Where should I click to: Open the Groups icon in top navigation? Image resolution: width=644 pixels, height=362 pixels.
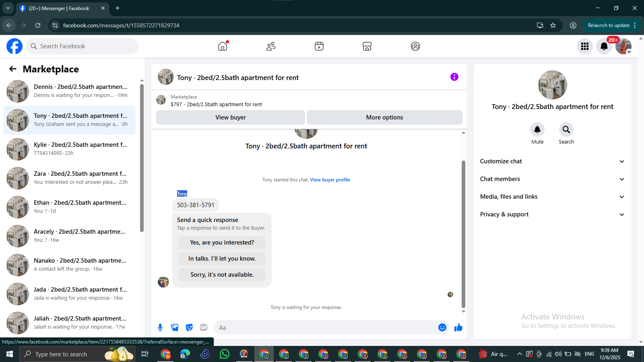point(415,46)
